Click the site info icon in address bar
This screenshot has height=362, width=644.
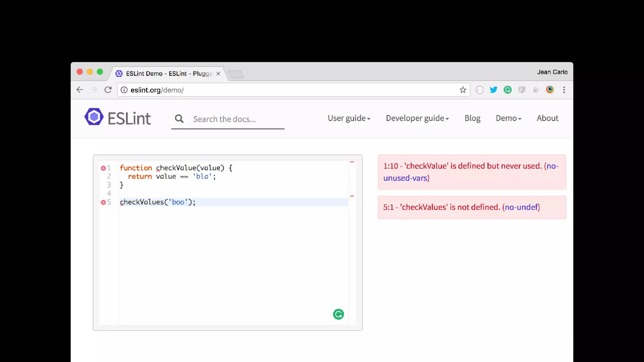(x=124, y=90)
